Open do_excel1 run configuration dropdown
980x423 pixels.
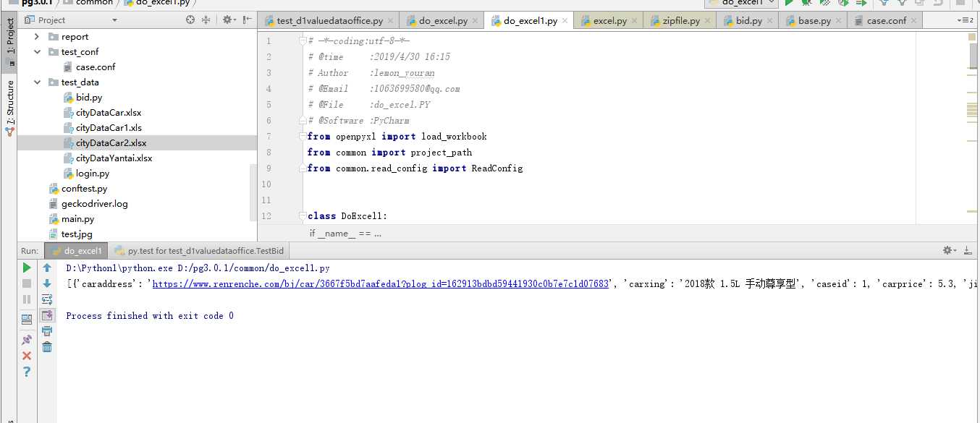(x=741, y=3)
